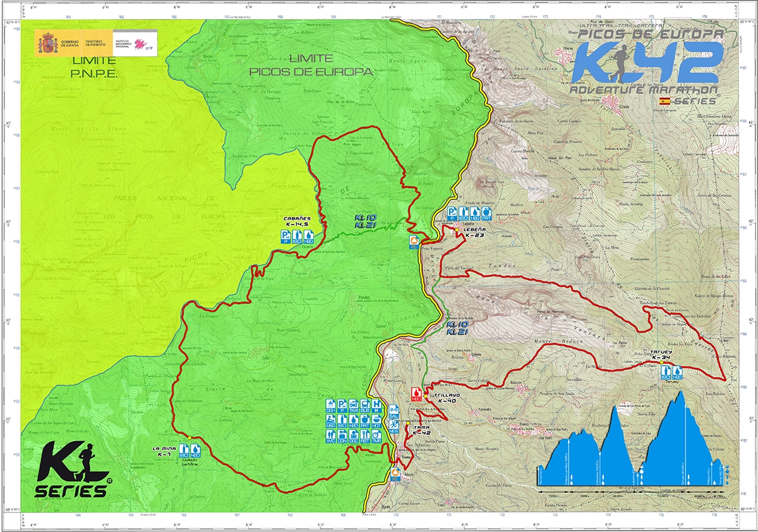The image size is (758, 532).
Task: Select the Spanish flag beside SERIES
Action: (665, 101)
